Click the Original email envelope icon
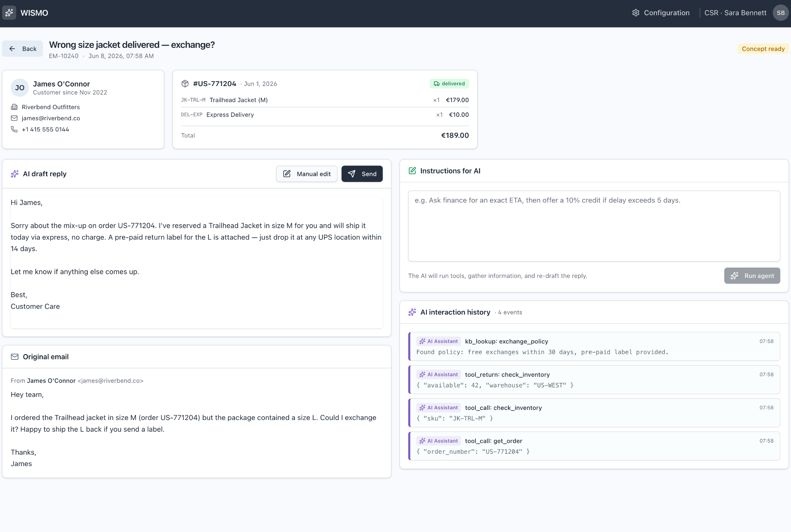The image size is (791, 532). pos(14,357)
